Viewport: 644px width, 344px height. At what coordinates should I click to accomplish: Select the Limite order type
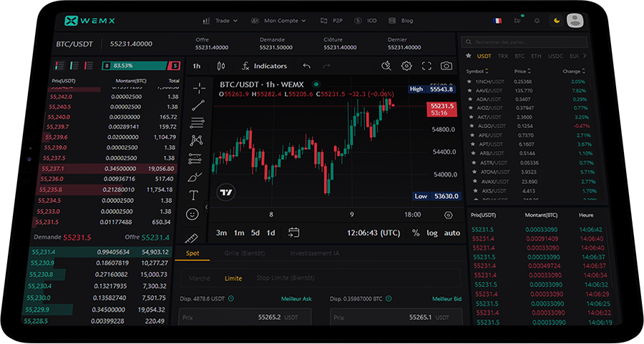pyautogui.click(x=233, y=278)
